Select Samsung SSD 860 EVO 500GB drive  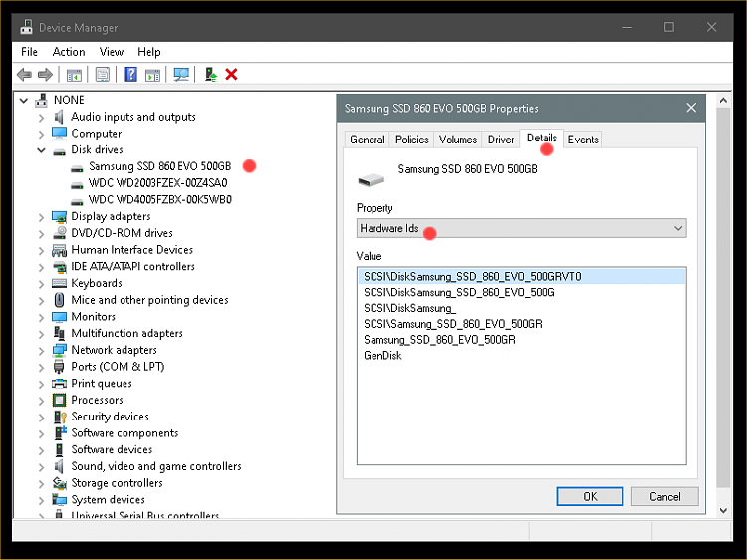coord(159,166)
